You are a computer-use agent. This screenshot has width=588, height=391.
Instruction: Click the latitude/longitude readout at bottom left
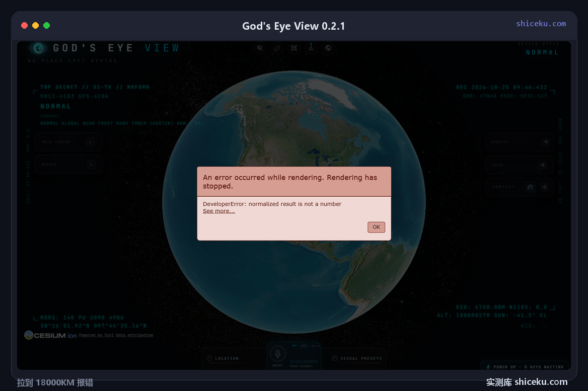93,326
